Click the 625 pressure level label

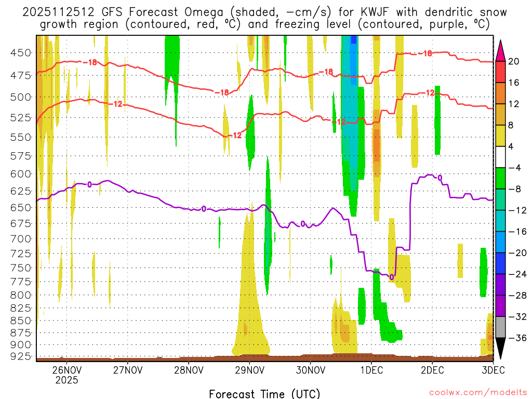click(x=21, y=191)
